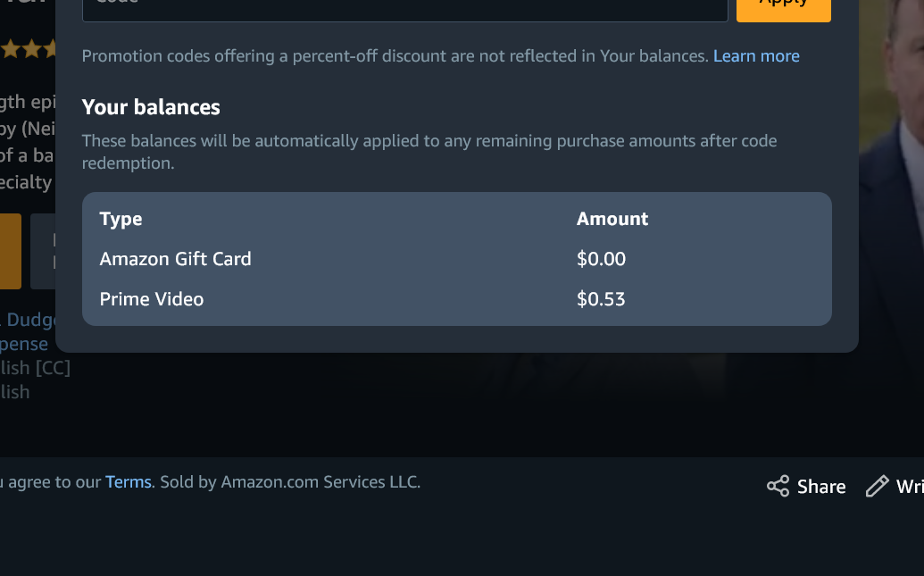
Task: Click the partially hidden Suspense genre link
Action: [25, 344]
